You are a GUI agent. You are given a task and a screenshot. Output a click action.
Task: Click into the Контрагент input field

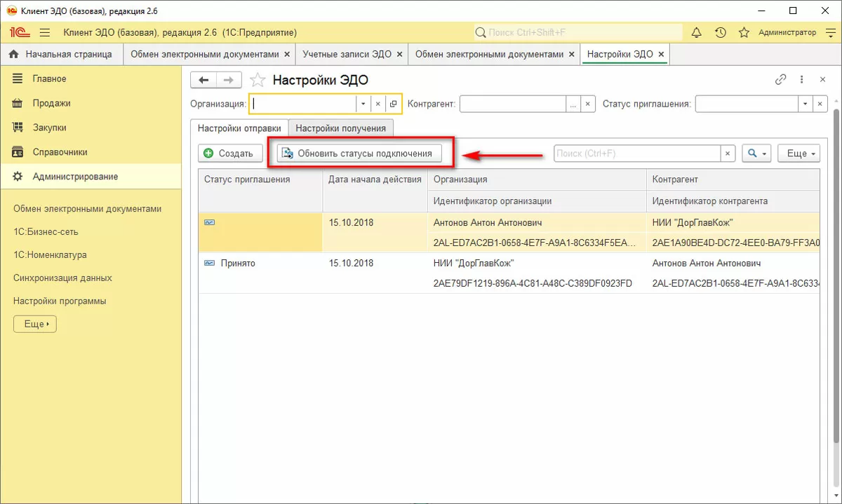pos(513,104)
